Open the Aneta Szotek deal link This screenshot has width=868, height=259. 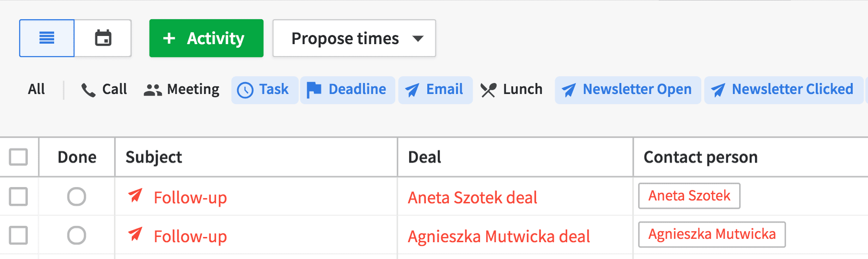(x=472, y=198)
